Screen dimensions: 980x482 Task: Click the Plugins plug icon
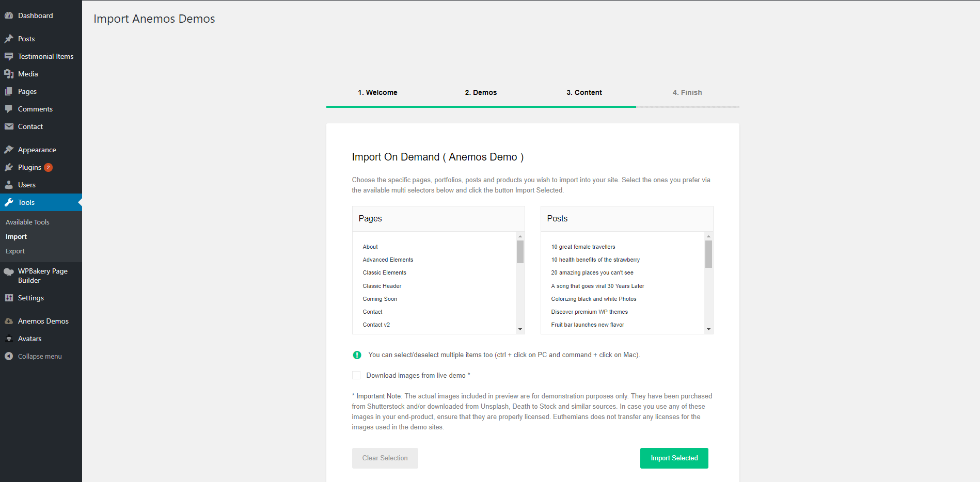9,167
